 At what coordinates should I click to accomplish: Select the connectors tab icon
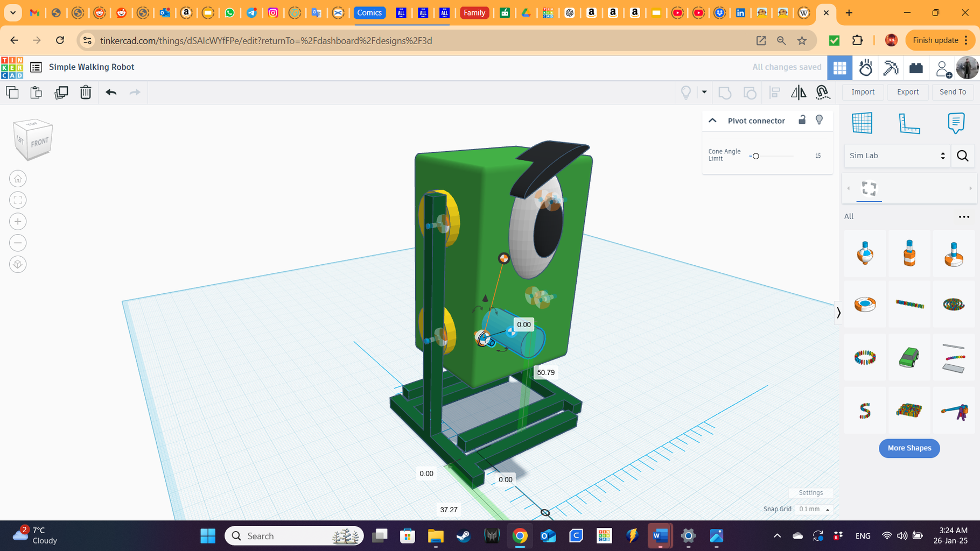pos(869,188)
